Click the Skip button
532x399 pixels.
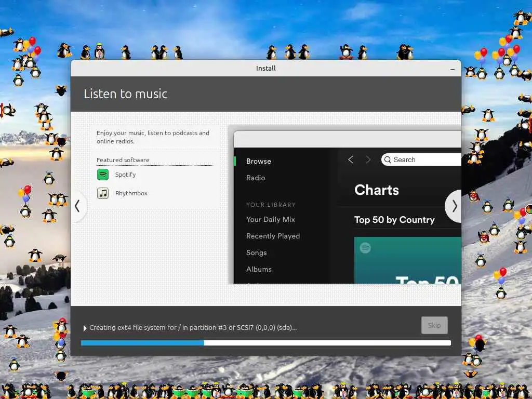click(x=434, y=325)
